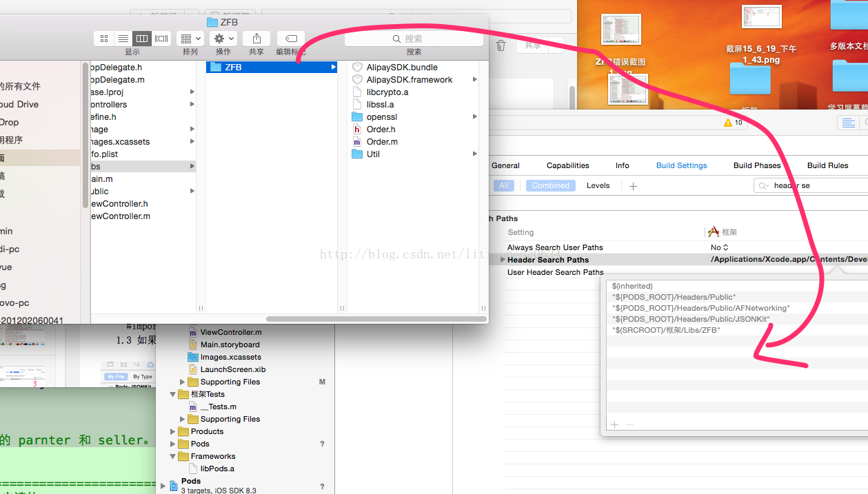The width and height of the screenshot is (868, 494).
Task: Toggle the Xcode standard editor button
Action: (x=848, y=123)
